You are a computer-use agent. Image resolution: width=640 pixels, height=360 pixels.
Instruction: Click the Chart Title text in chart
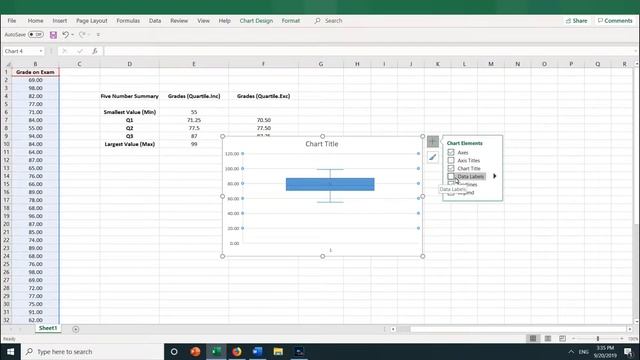322,144
